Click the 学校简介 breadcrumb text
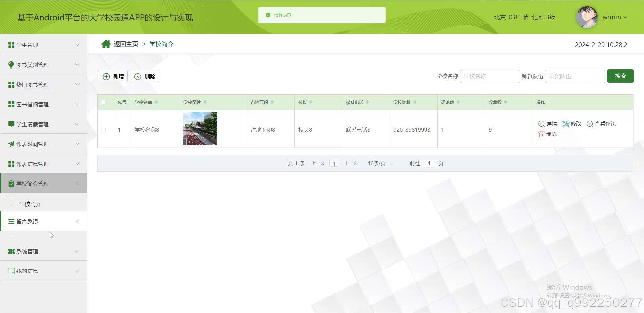This screenshot has height=313, width=644. (161, 44)
